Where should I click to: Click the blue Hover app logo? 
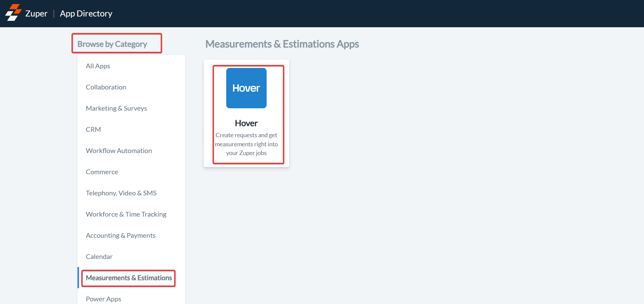[246, 88]
